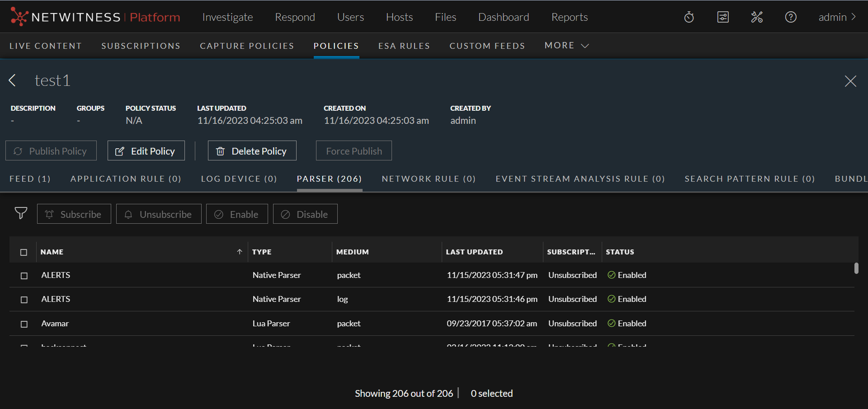
Task: Open the Investigate menu
Action: point(227,17)
